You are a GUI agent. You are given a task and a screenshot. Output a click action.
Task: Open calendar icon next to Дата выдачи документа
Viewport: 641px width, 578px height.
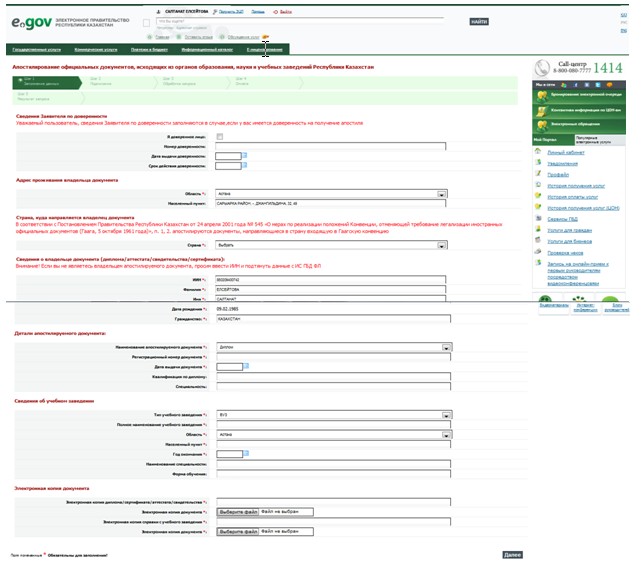click(x=246, y=366)
